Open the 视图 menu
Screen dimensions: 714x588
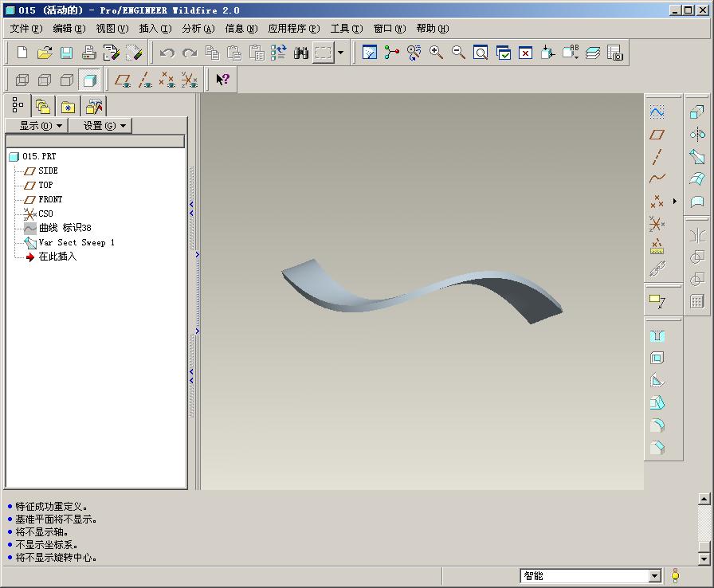[x=112, y=29]
